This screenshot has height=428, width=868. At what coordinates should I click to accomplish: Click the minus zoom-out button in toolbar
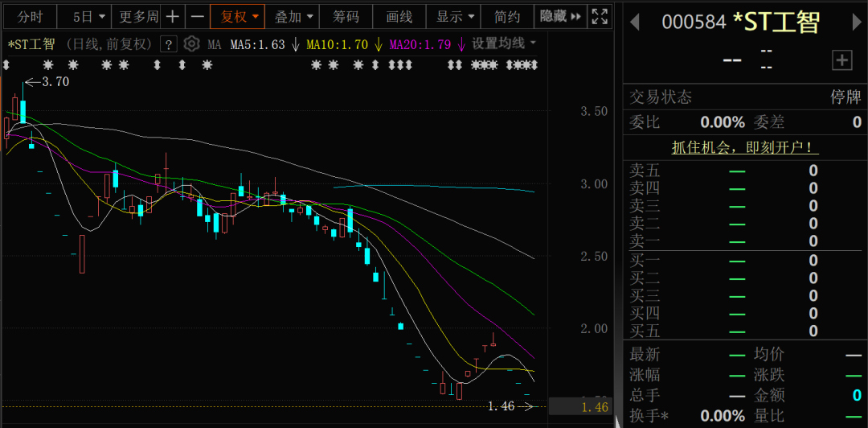click(197, 16)
